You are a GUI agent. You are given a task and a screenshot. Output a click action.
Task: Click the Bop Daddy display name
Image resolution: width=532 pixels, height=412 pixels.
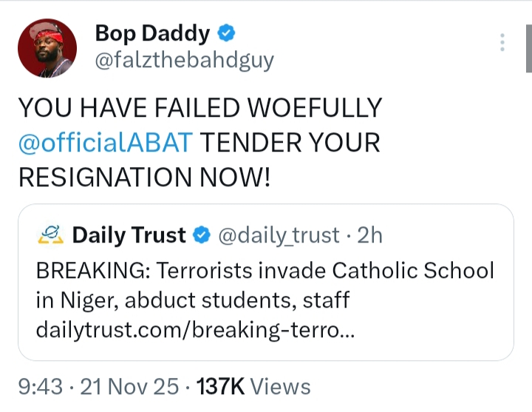153,34
